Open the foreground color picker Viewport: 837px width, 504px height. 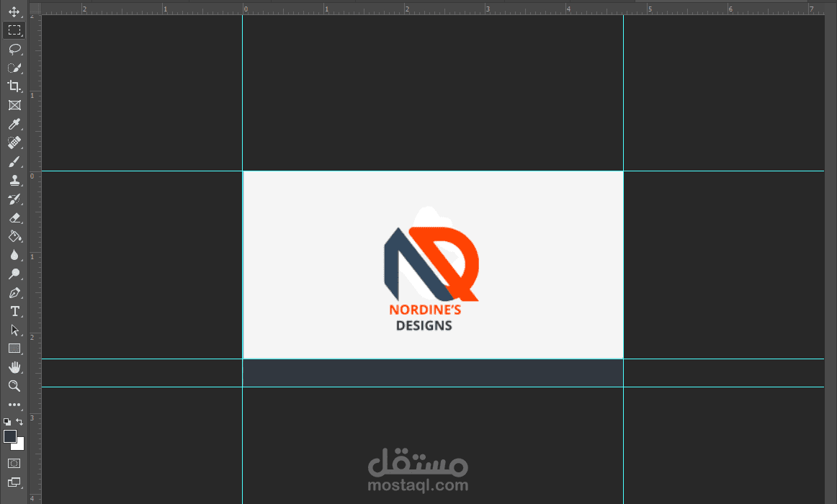point(9,436)
